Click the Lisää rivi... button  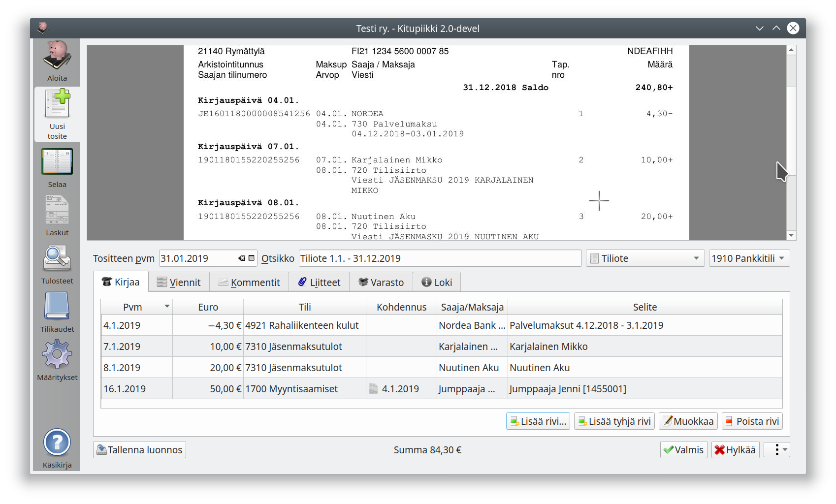[538, 421]
